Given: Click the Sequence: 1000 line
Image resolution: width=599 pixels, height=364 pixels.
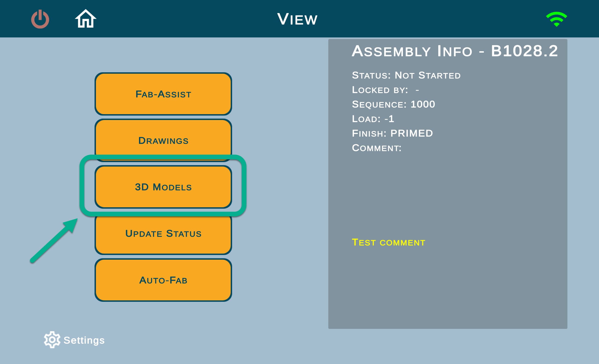Looking at the screenshot, I should [x=393, y=104].
